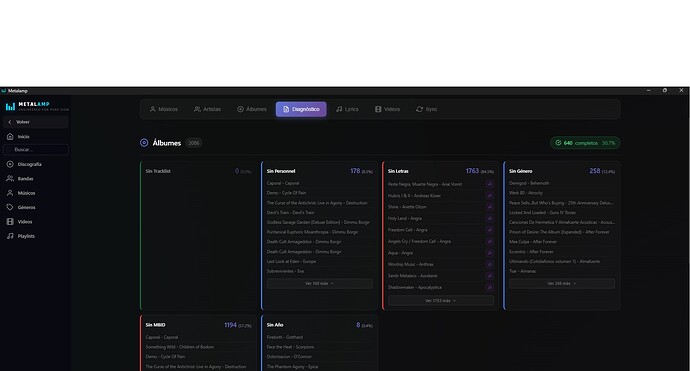690x371 pixels.
Task: Open Demo - Cycle Of Pain in Sin Personnel
Action: coord(286,193)
